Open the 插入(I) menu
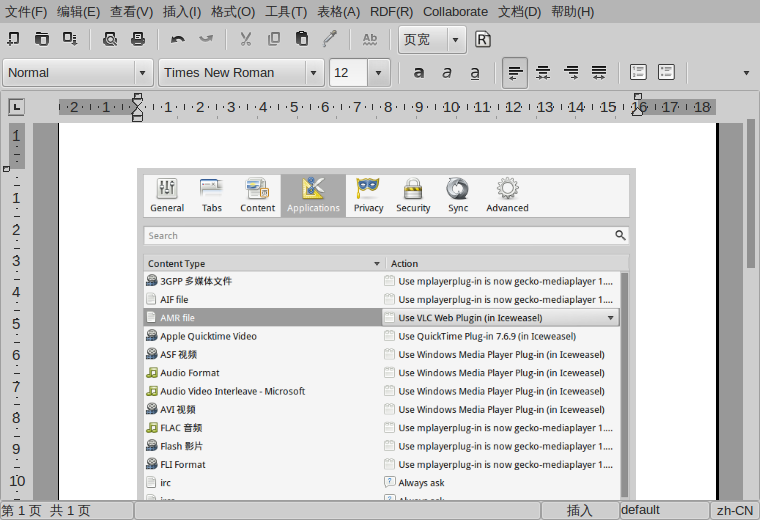The image size is (760, 520). coord(182,12)
